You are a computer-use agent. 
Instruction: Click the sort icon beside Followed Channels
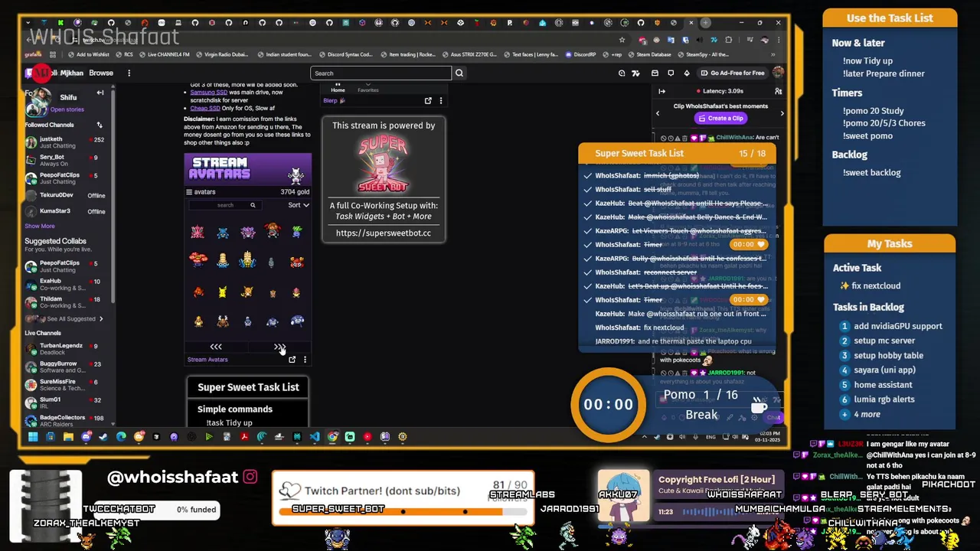click(99, 125)
